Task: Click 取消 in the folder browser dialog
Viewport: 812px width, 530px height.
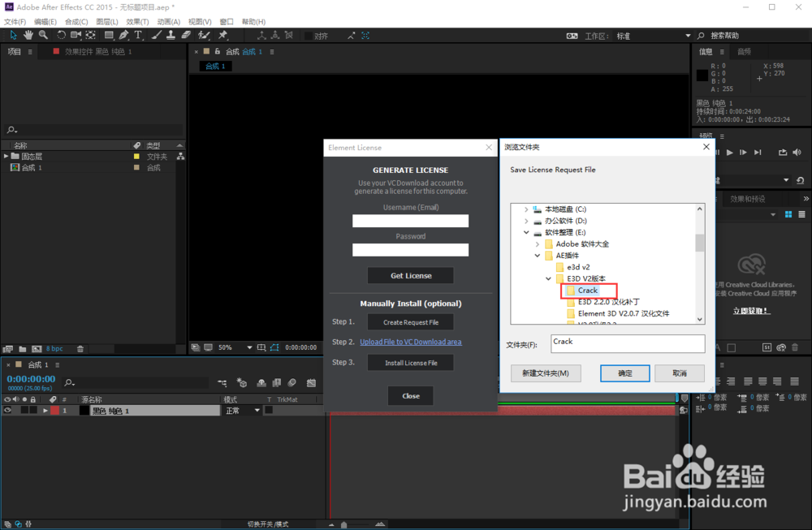Action: tap(680, 373)
